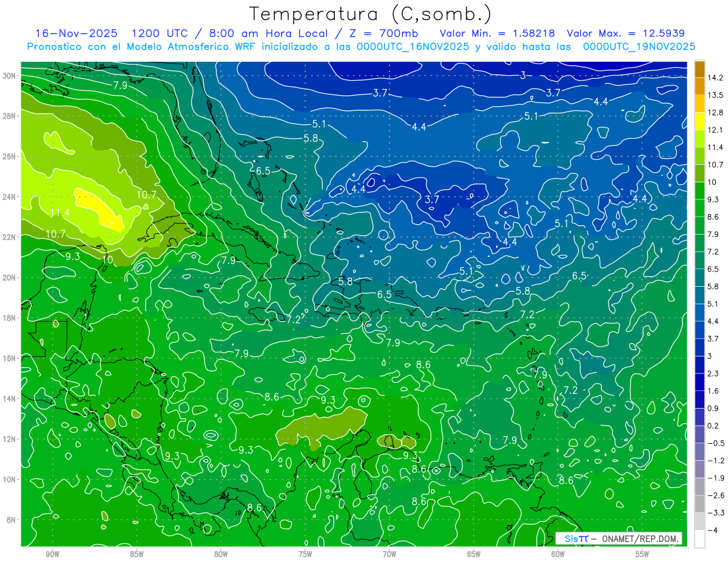Screen dimensions: 728x562
Task: Click the legend value "13.5"
Action: [x=715, y=95]
